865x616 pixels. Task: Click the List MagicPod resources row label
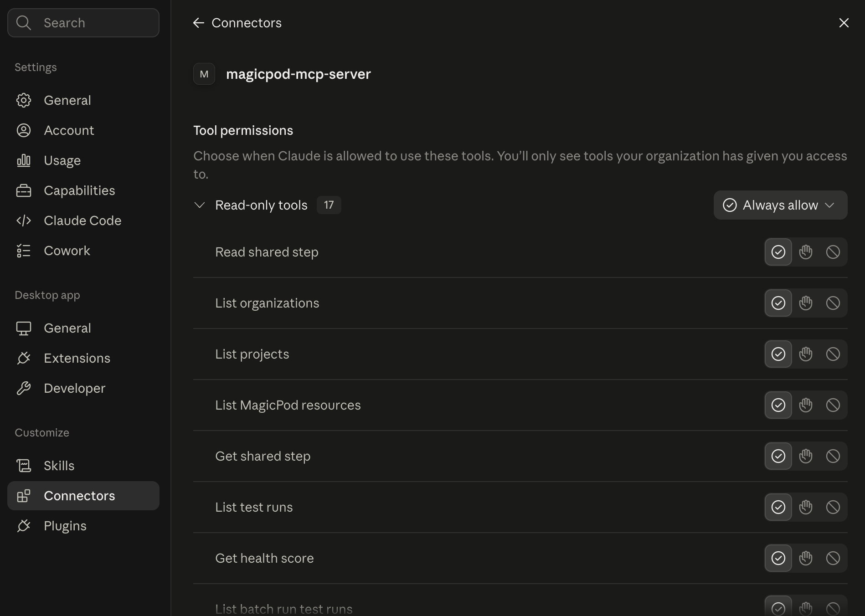(x=288, y=405)
